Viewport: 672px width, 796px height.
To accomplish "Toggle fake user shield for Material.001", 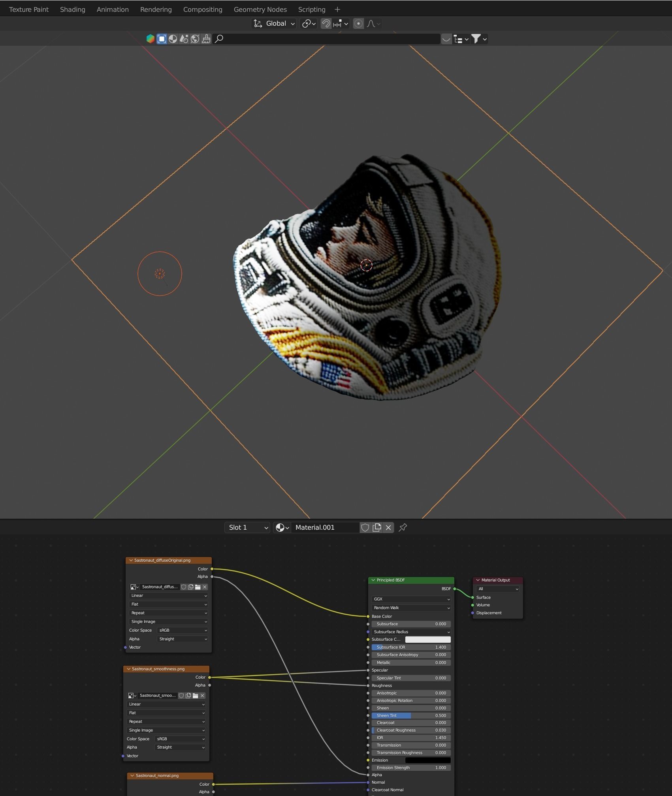I will [365, 527].
